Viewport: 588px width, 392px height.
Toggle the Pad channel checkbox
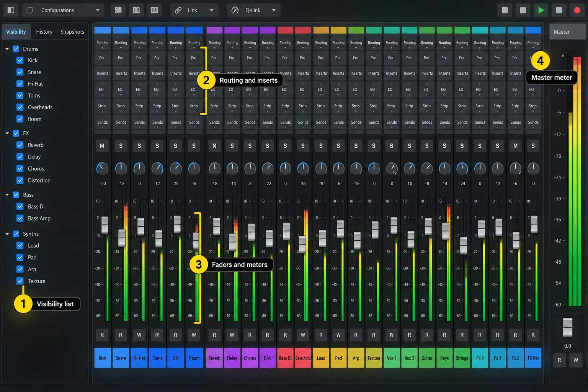tap(20, 258)
